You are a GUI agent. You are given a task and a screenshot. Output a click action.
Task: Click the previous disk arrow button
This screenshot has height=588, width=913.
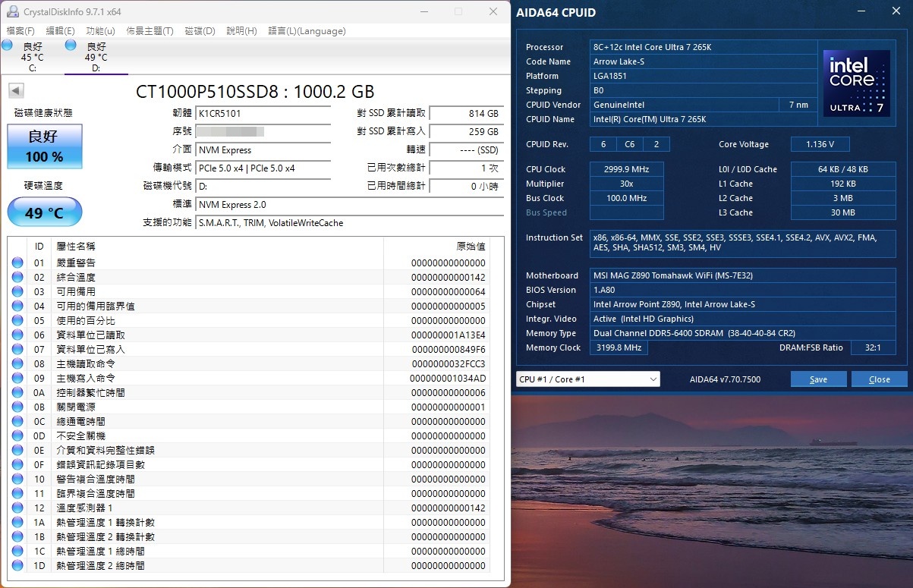15,91
